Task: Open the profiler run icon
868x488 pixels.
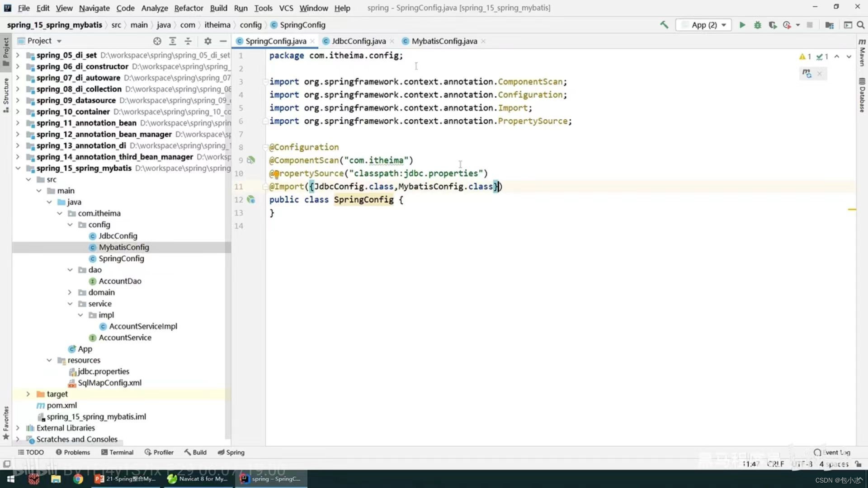Action: click(x=787, y=25)
